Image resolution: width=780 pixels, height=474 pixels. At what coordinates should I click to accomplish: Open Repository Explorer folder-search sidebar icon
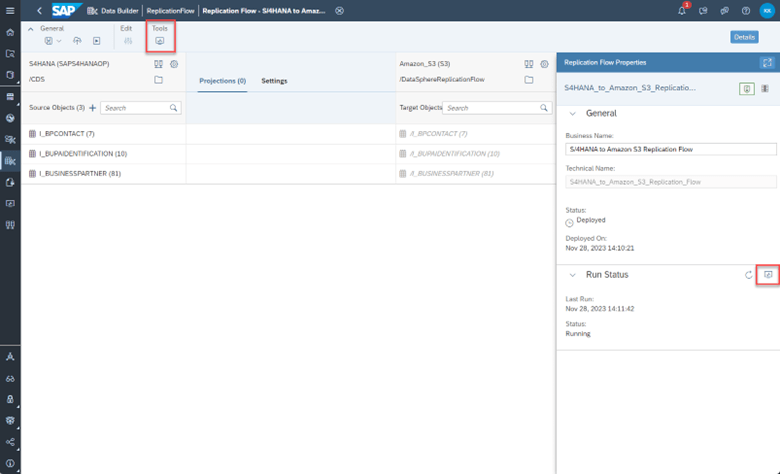click(10, 54)
